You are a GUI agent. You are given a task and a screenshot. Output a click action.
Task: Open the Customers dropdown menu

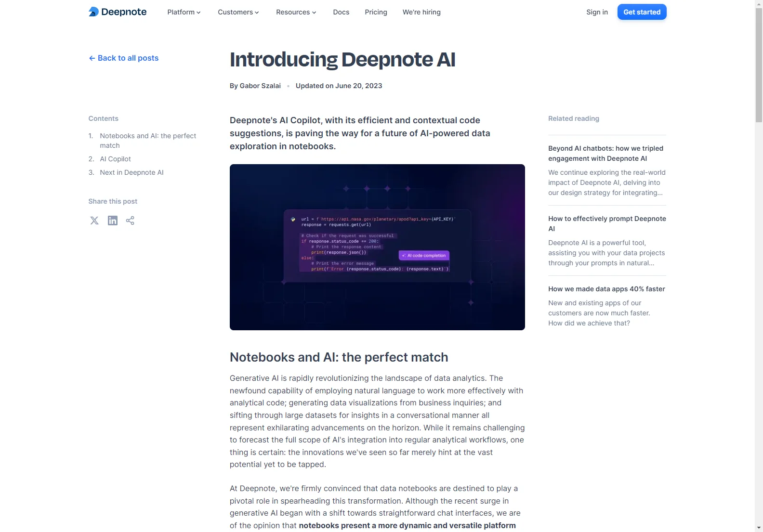[x=238, y=12]
